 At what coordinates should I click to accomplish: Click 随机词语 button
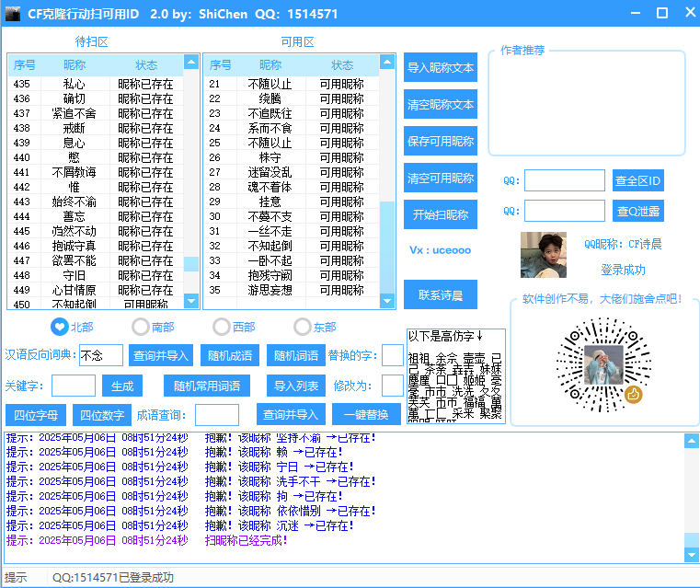(x=296, y=355)
